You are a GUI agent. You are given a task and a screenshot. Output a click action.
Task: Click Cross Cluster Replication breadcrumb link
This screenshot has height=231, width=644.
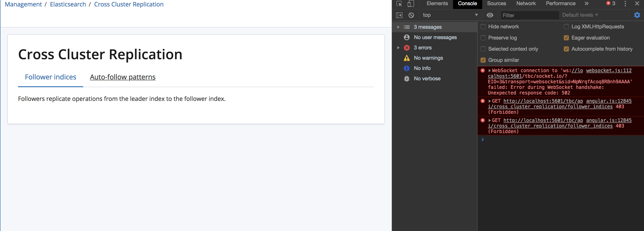coord(129,4)
